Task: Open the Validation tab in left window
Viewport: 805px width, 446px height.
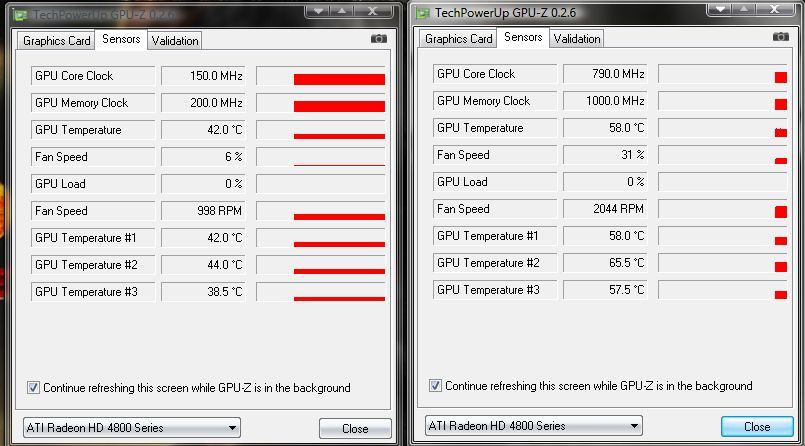Action: point(175,41)
